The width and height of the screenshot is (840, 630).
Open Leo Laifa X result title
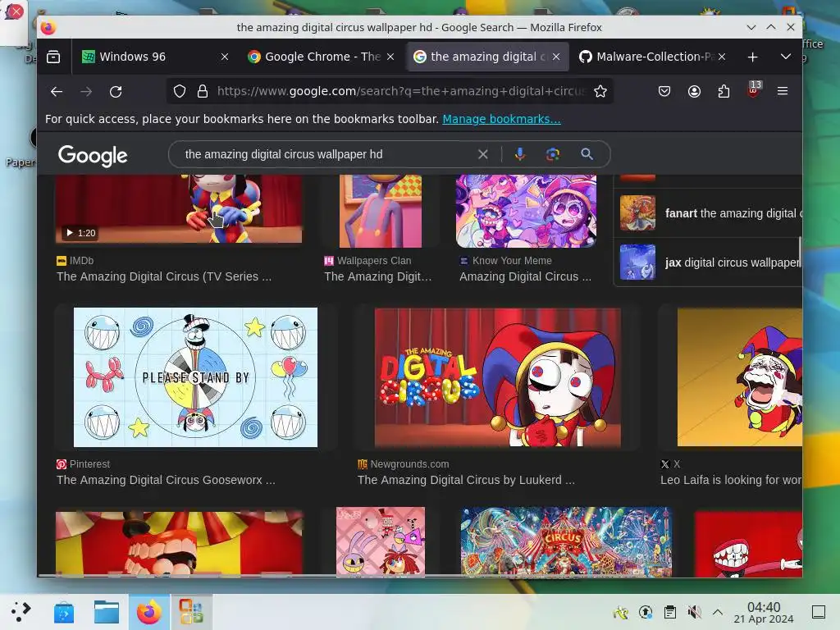tap(731, 480)
